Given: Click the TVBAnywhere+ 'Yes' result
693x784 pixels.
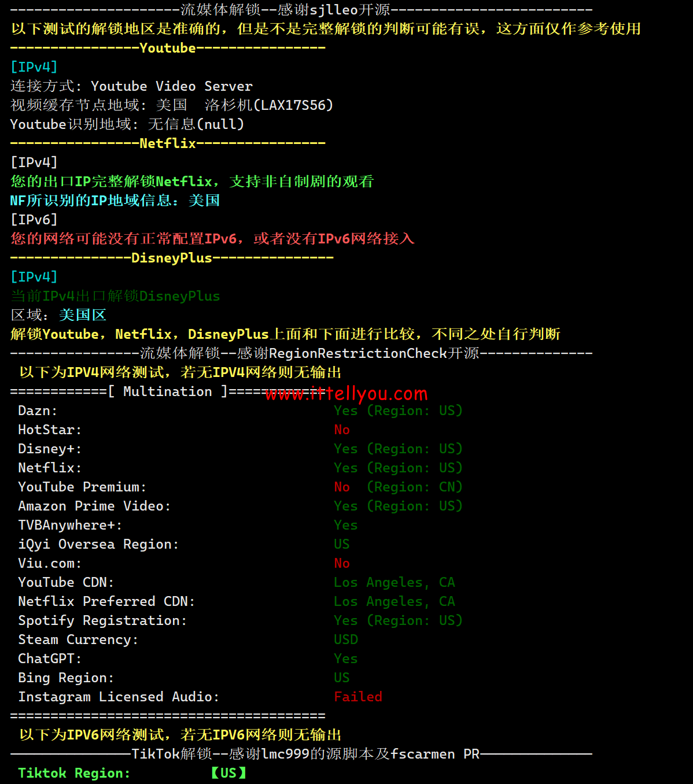Looking at the screenshot, I should coord(346,525).
